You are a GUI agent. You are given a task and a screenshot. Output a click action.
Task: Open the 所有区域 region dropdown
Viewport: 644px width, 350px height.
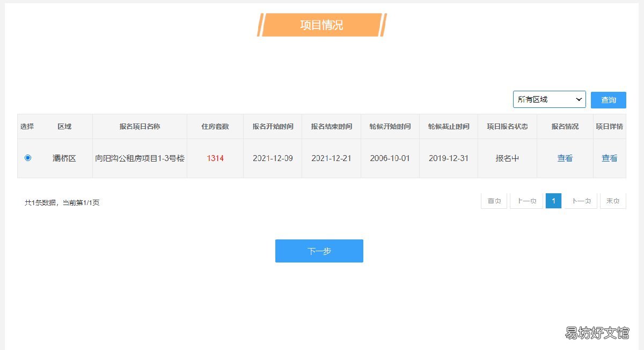[x=549, y=99]
